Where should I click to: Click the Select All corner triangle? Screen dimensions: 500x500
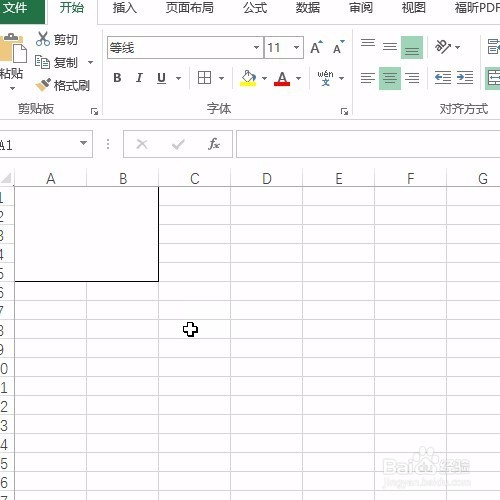click(6, 178)
